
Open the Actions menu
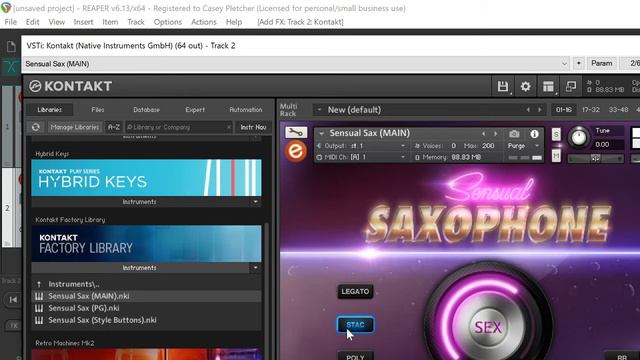[x=204, y=22]
